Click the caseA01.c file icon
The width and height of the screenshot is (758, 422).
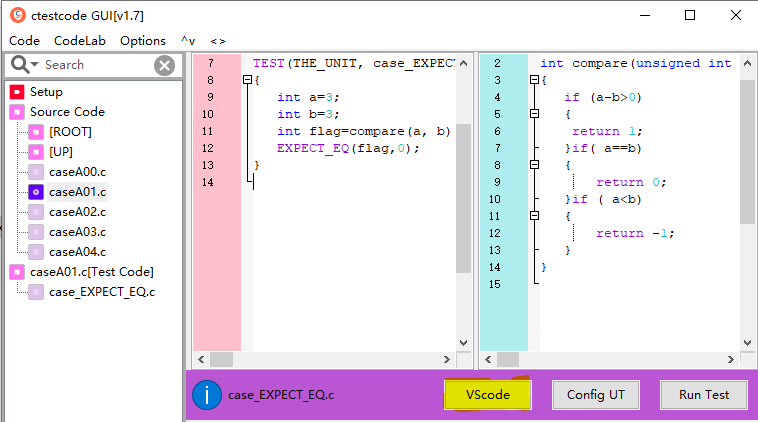pos(36,192)
